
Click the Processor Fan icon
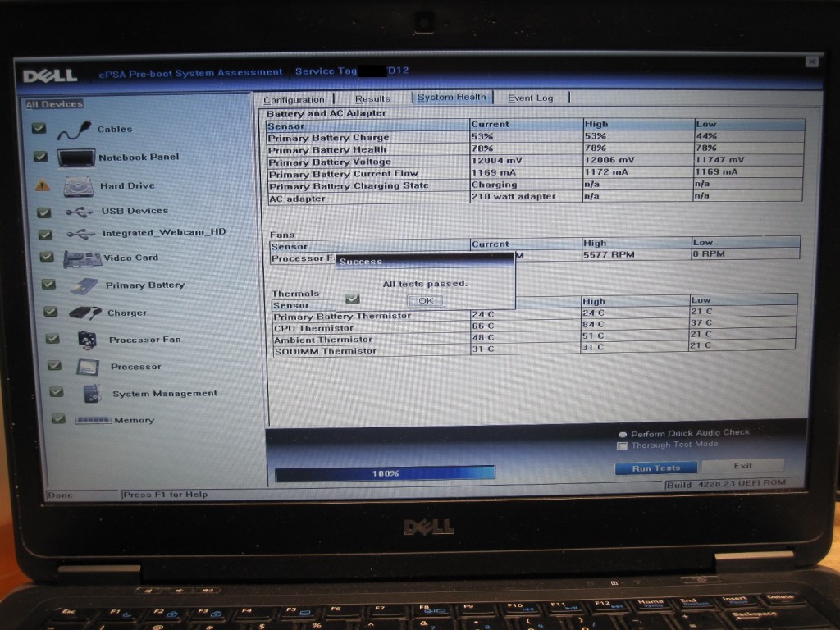[x=87, y=340]
